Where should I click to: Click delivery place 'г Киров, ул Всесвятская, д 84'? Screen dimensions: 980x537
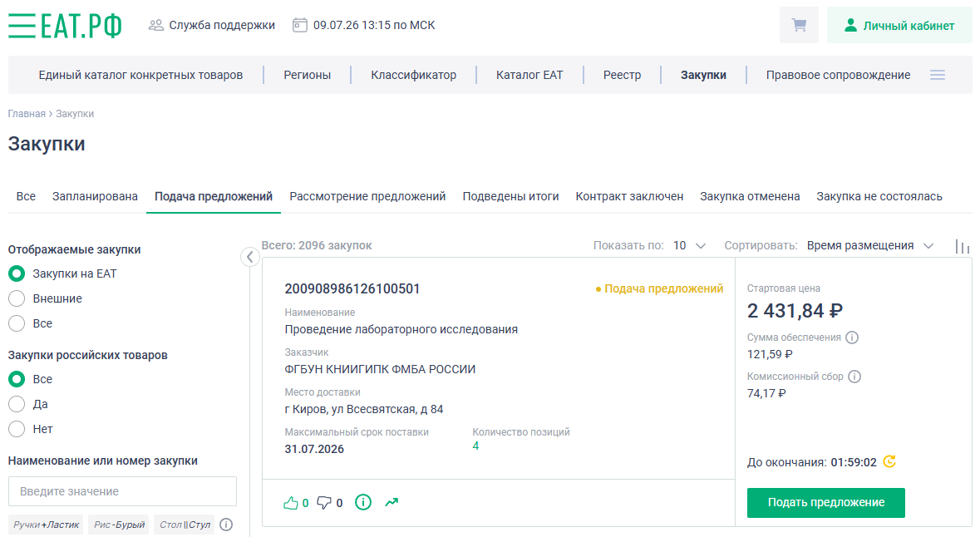click(x=364, y=410)
